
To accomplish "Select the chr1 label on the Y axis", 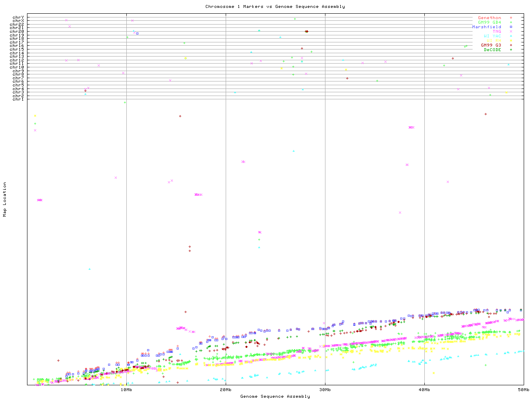I will pyautogui.click(x=18, y=99).
